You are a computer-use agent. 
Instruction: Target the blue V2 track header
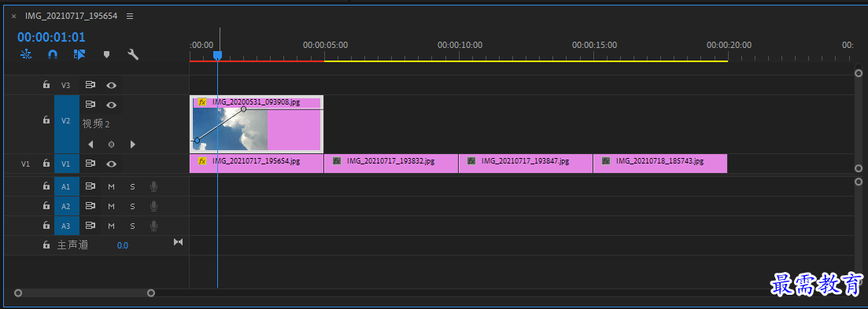tap(66, 123)
